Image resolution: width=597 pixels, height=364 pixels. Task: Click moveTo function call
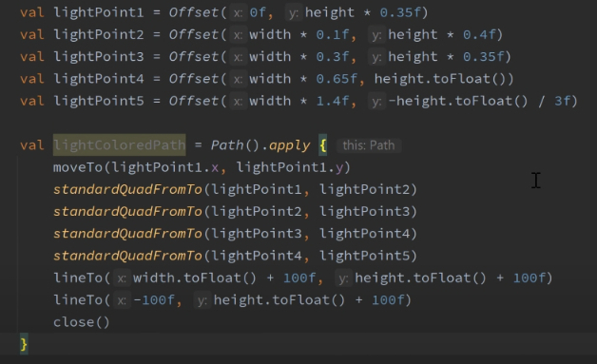point(78,167)
